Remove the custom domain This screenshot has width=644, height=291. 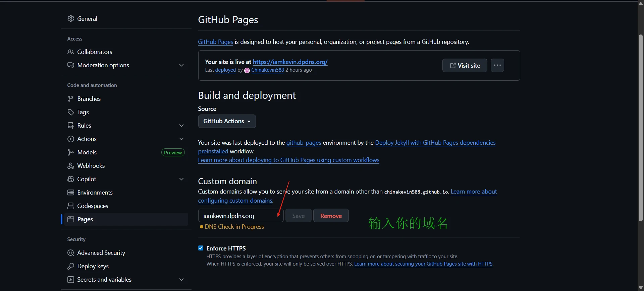[x=331, y=216]
